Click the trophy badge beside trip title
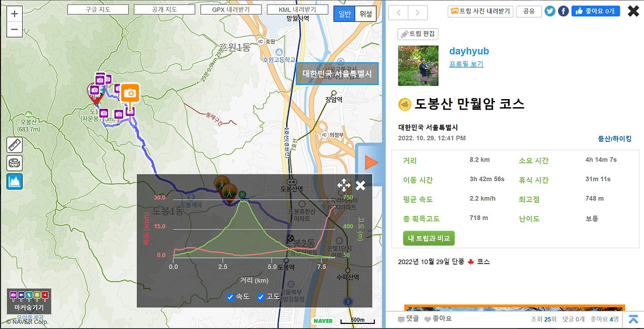Viewport: 644px width, 329px height. (405, 105)
